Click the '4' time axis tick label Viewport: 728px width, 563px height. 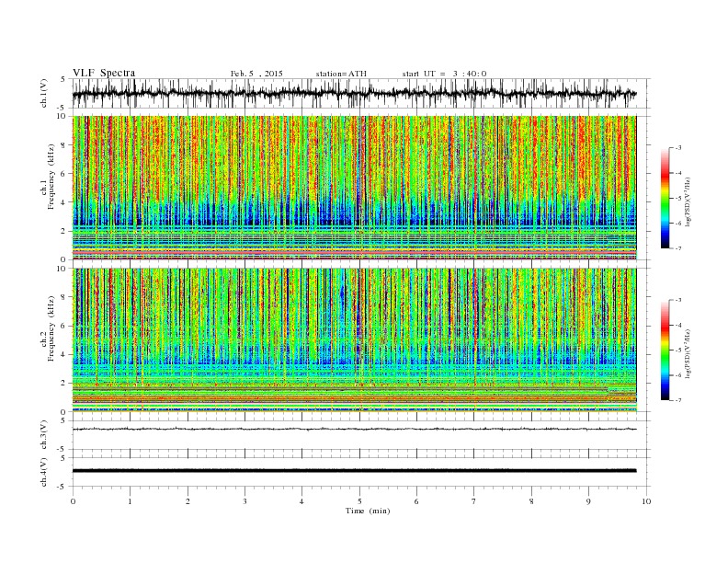point(301,501)
